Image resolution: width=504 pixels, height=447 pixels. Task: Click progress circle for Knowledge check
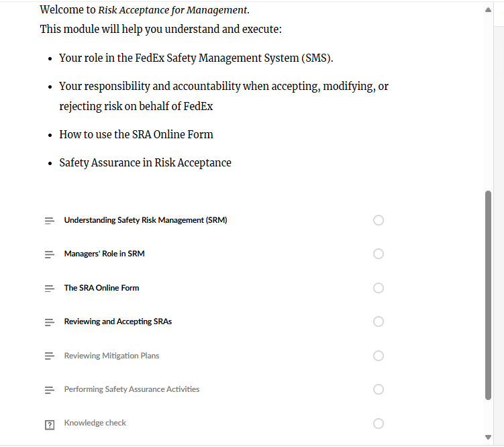379,424
